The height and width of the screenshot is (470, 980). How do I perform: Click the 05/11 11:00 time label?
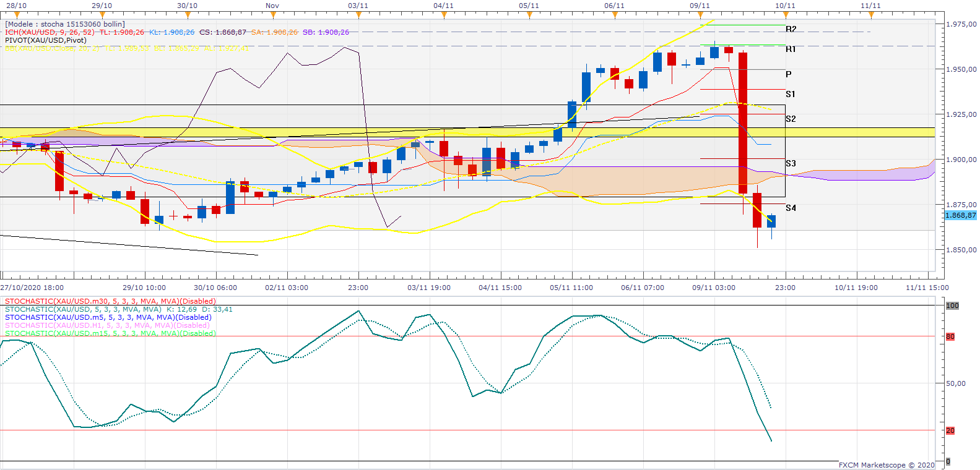571,288
